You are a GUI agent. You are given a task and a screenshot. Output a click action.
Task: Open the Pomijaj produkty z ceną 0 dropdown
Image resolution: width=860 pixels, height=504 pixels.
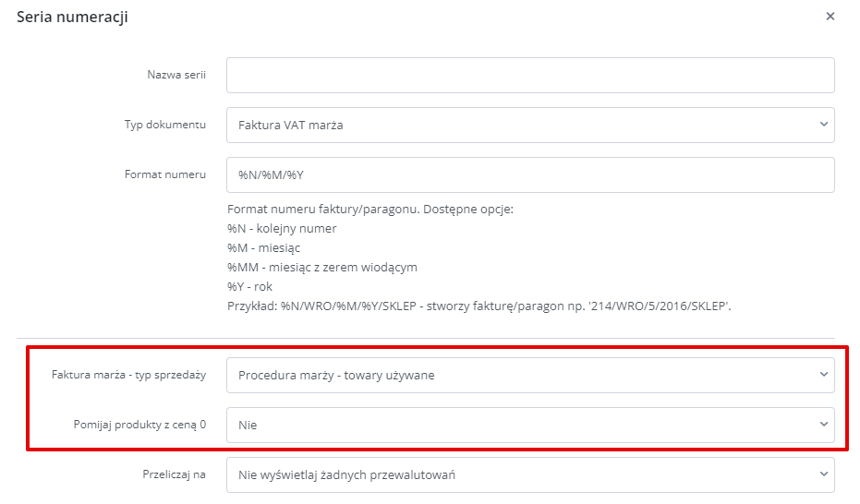tap(530, 426)
